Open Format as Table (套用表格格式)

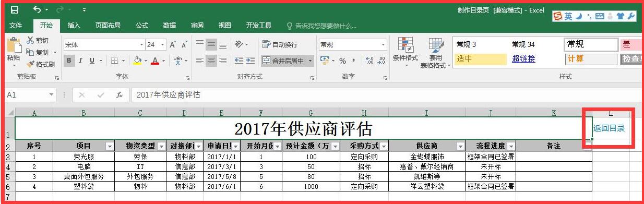click(436, 53)
